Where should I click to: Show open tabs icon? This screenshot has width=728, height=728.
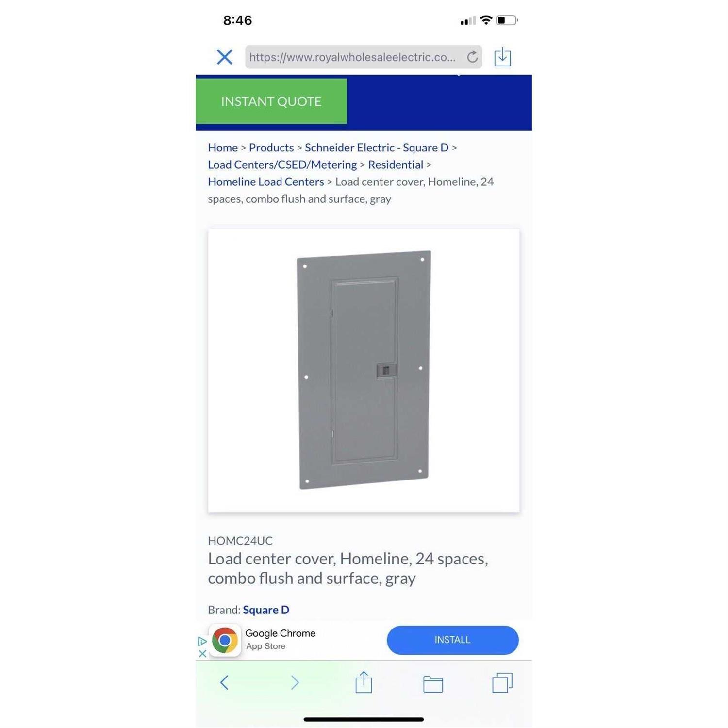(502, 682)
